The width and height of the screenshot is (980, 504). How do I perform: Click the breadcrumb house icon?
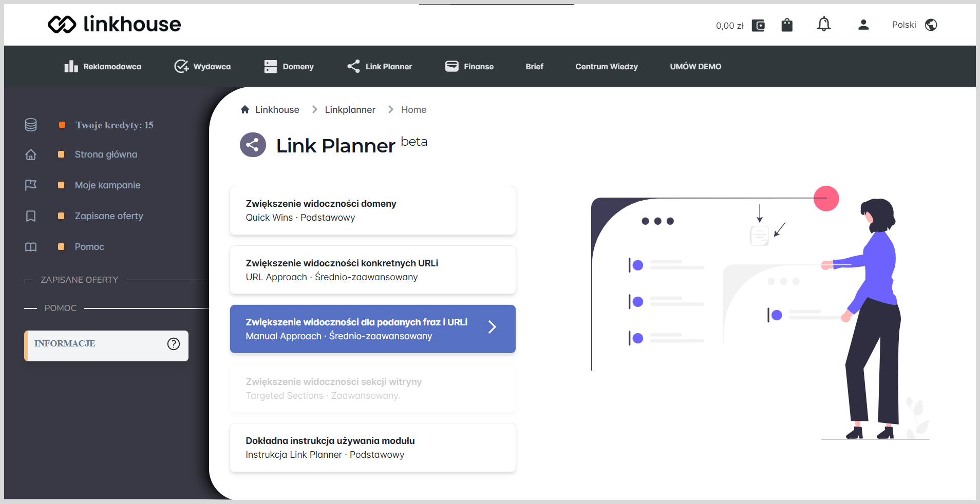tap(245, 109)
